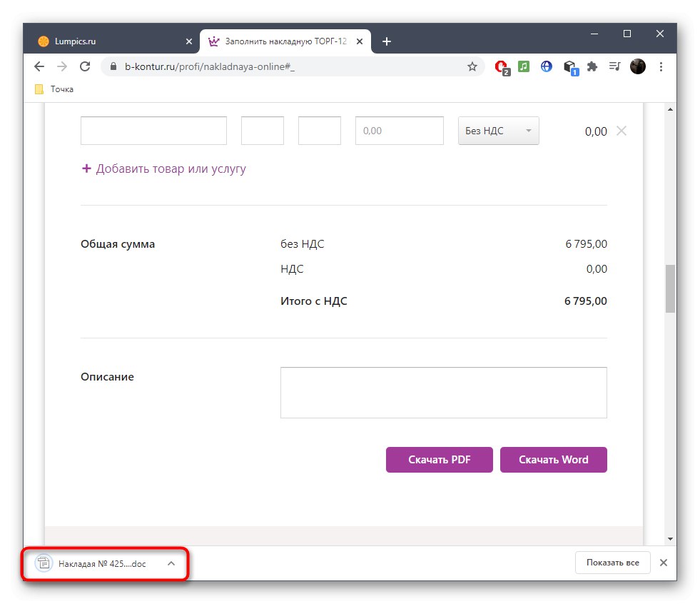Reload the page with refresh icon
This screenshot has width=700, height=604.
[x=85, y=66]
